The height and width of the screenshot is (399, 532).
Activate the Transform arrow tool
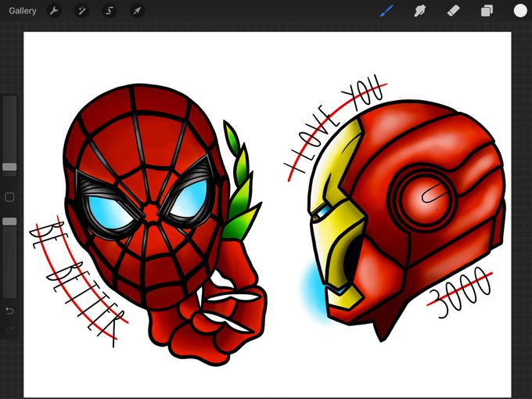coord(137,11)
